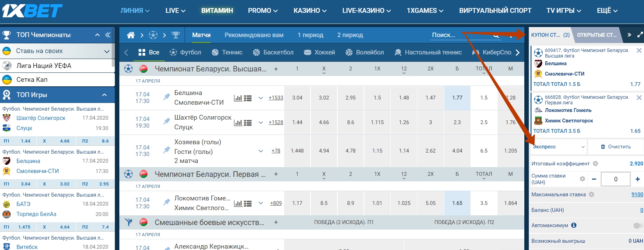The image size is (644, 250).
Task: Remove Локомотив Гомель bet from coupon
Action: point(639,98)
